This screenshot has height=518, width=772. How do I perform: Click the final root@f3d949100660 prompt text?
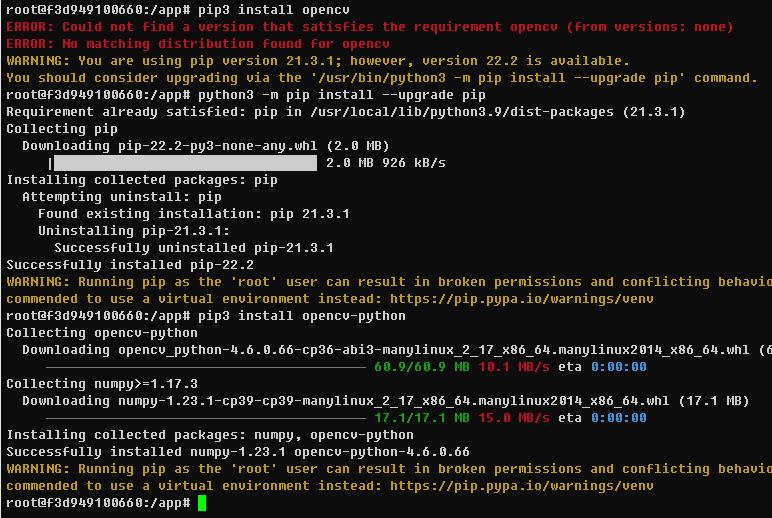coord(98,503)
